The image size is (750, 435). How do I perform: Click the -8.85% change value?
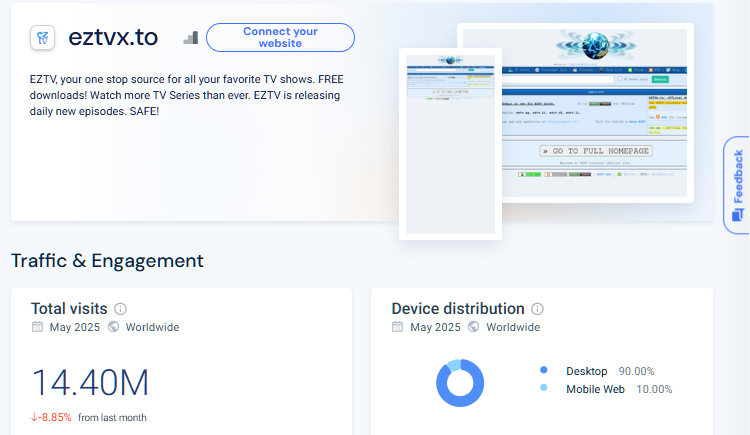click(51, 417)
